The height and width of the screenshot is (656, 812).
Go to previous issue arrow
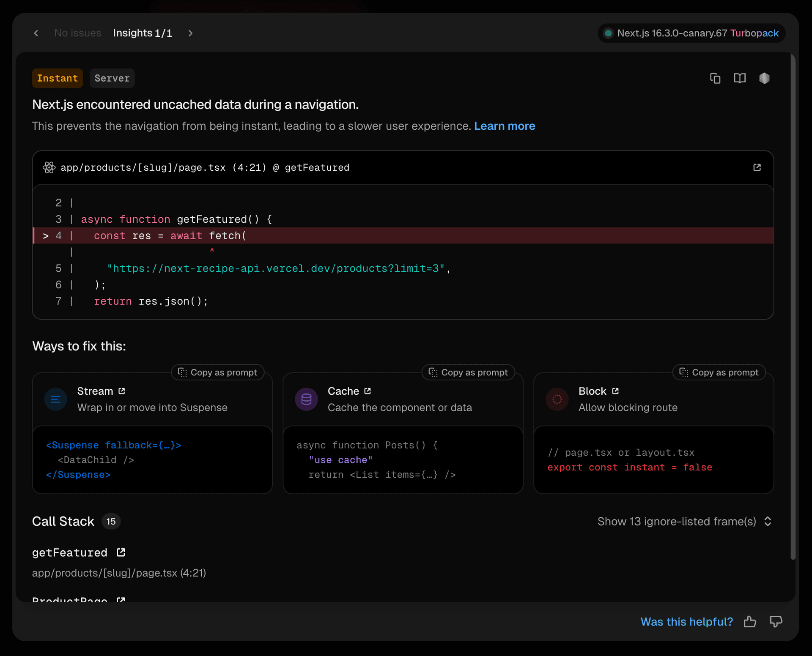coord(36,33)
